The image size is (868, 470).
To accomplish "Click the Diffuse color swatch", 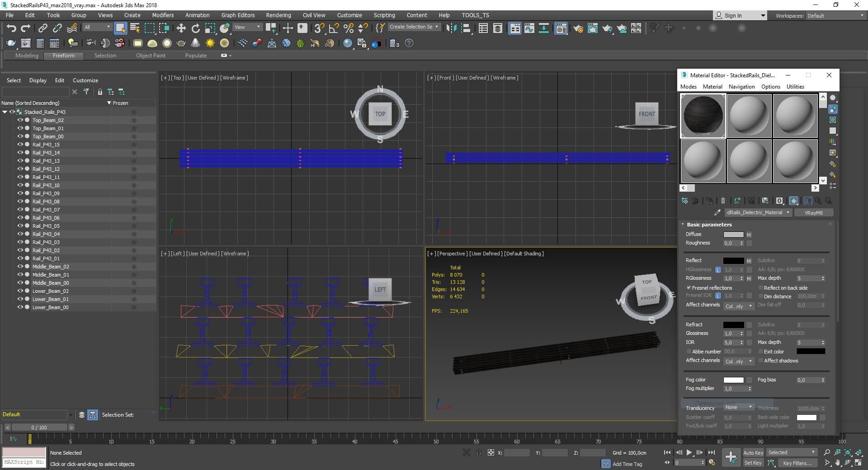I will (733, 235).
